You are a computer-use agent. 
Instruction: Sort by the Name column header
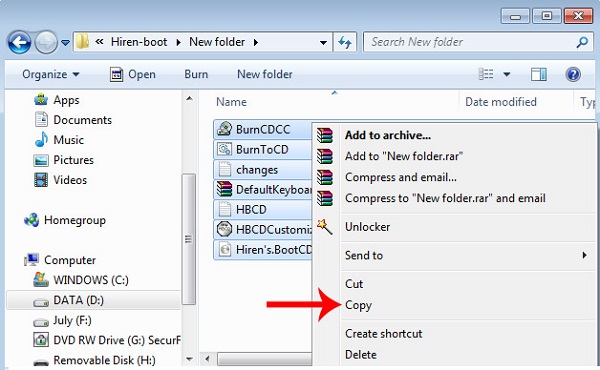(x=231, y=102)
